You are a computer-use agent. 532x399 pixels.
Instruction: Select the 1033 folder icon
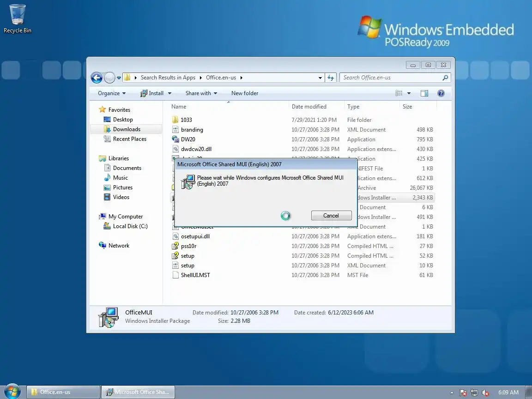[175, 120]
